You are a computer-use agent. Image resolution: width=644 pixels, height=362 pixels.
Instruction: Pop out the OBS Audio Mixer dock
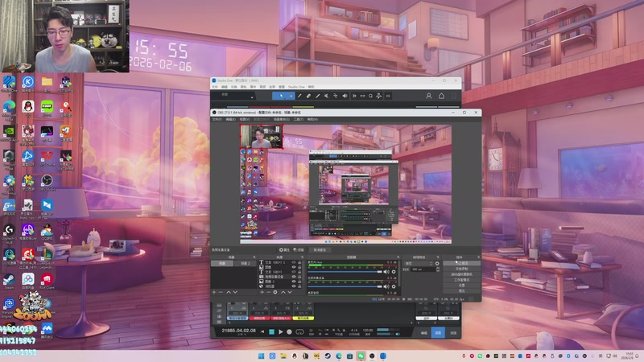(x=398, y=257)
